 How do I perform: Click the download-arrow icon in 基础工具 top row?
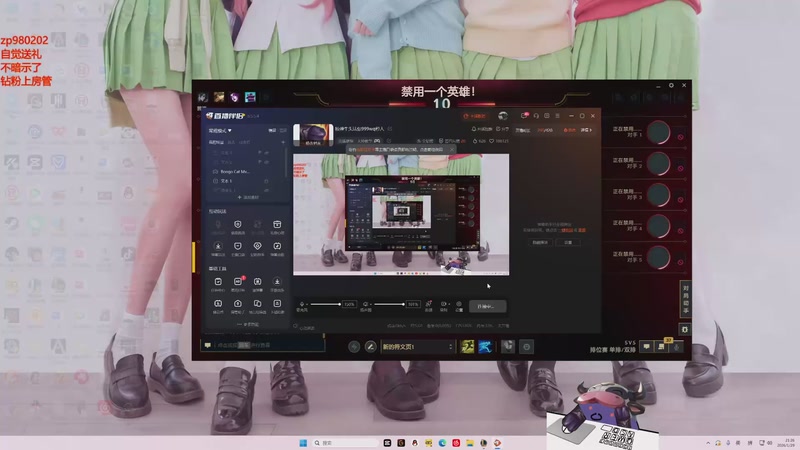tap(277, 282)
